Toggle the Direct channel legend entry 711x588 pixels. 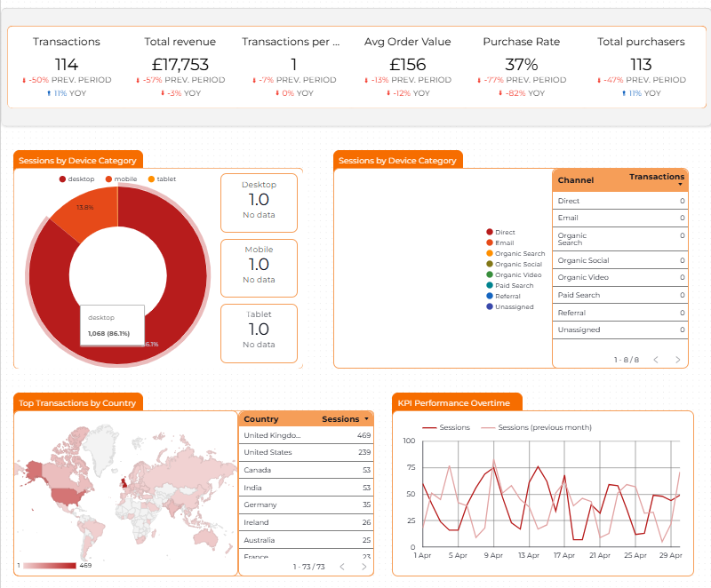click(x=500, y=232)
